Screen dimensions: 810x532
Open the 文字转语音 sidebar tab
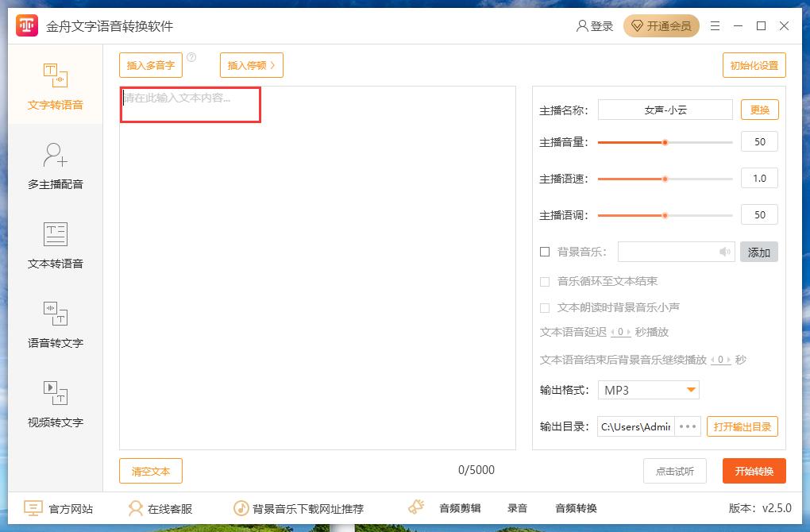[x=56, y=86]
